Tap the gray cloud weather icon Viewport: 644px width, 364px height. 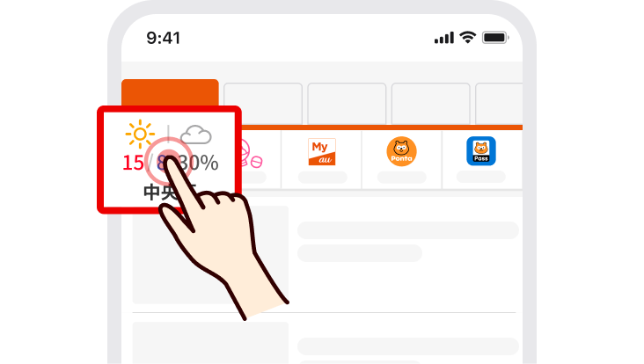(196, 135)
